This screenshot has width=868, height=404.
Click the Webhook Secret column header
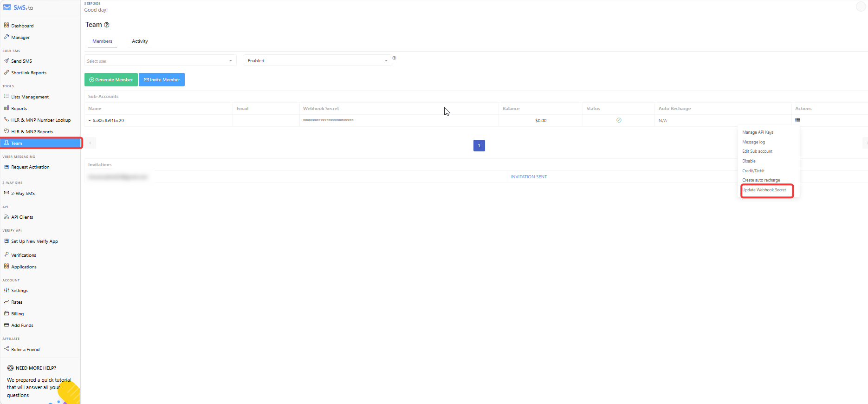pyautogui.click(x=321, y=109)
